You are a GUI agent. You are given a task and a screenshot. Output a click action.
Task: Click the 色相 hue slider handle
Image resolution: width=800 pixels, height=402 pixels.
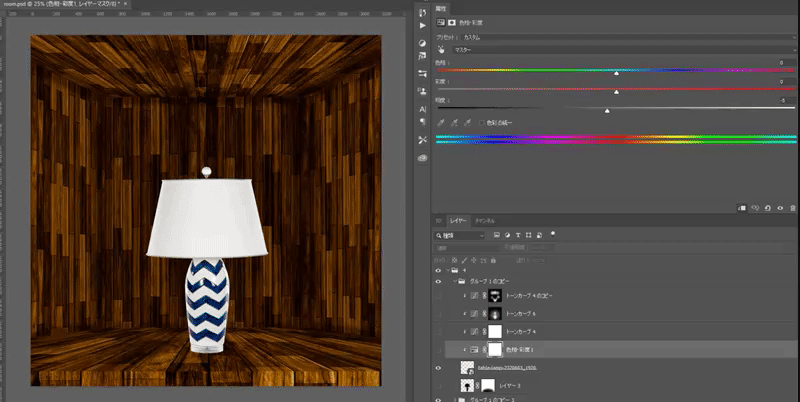click(616, 73)
